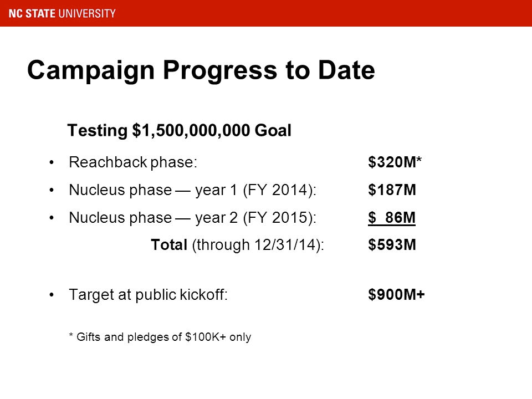The width and height of the screenshot is (532, 399).
Task: Click the gifts and pledges footnote
Action: point(160,337)
